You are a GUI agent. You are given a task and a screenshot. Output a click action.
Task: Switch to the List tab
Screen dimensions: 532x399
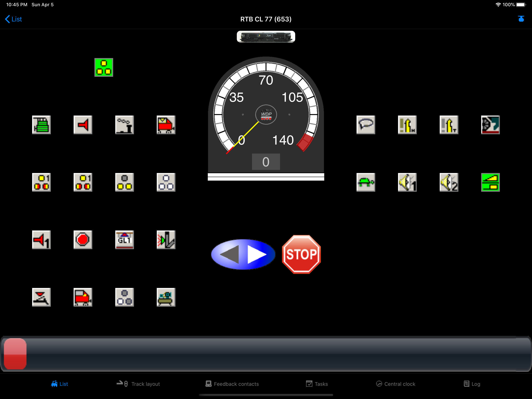59,384
